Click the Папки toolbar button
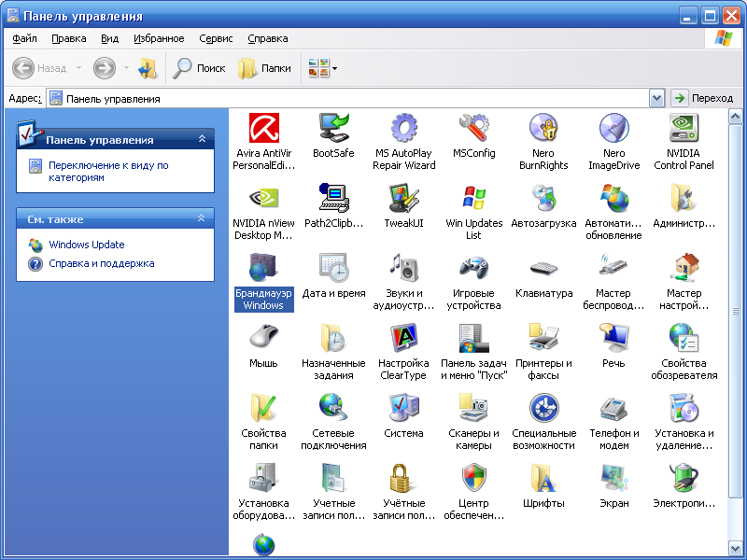The width and height of the screenshot is (747, 560). (x=265, y=68)
